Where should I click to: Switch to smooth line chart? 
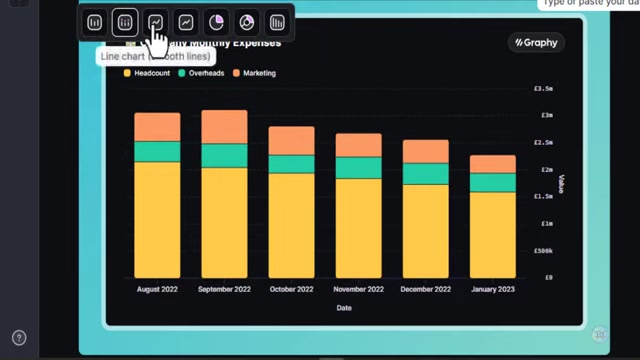156,22
